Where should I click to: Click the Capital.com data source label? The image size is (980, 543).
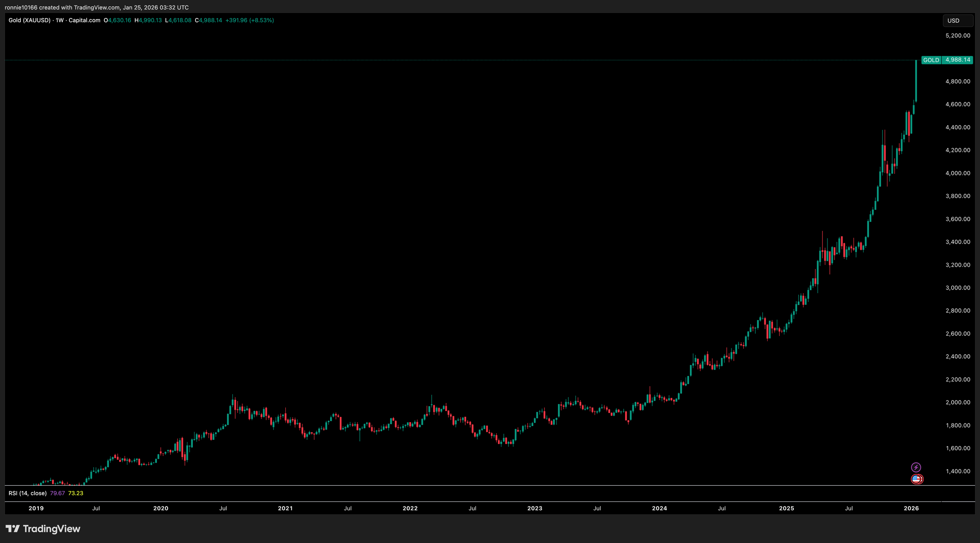[x=84, y=20]
